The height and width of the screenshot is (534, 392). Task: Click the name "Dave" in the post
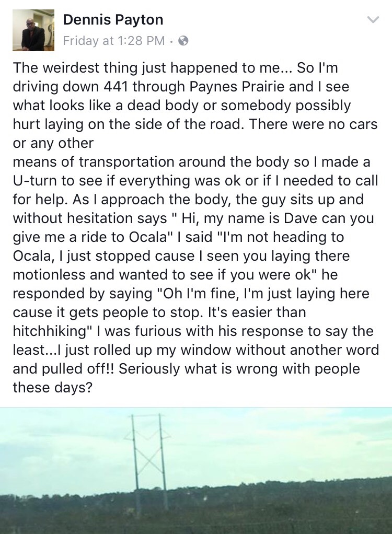pyautogui.click(x=260, y=218)
